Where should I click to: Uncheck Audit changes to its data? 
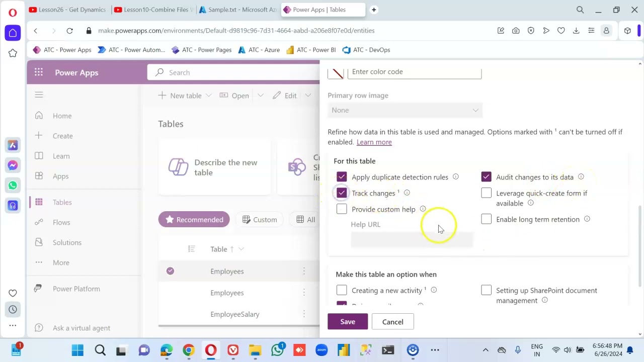click(x=486, y=177)
